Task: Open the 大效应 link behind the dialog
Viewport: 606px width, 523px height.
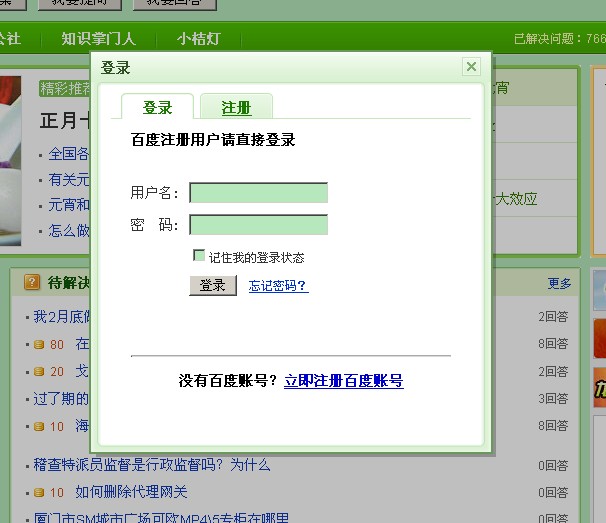Action: 516,199
